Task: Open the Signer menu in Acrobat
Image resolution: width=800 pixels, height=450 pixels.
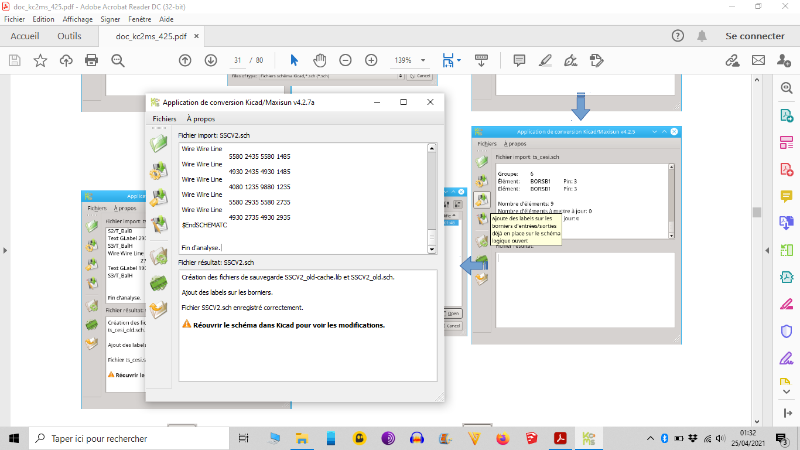Action: [x=110, y=19]
